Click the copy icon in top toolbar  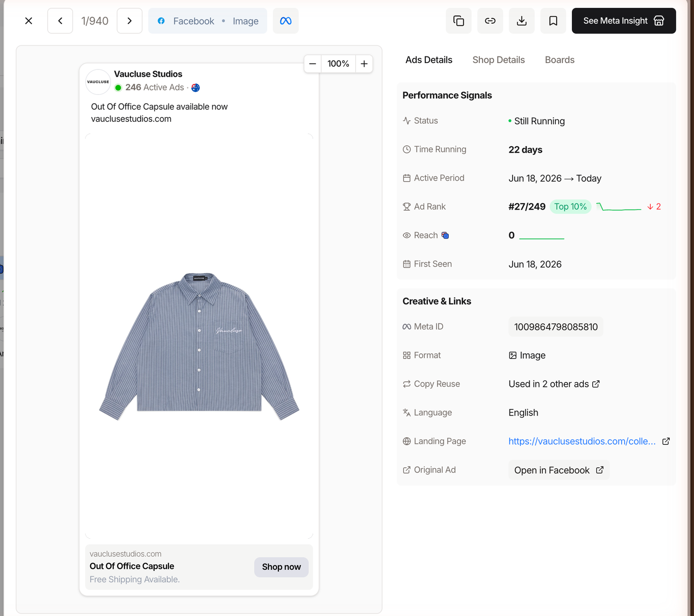click(x=459, y=21)
